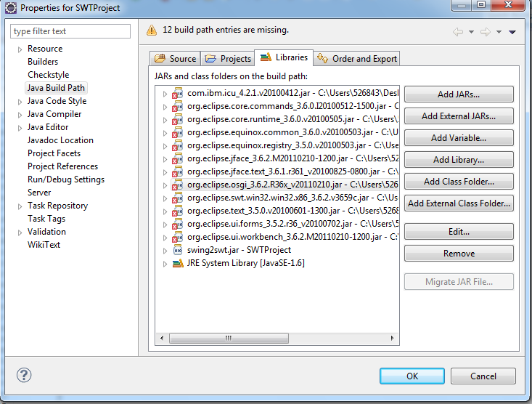This screenshot has width=532, height=404.
Task: Open the back history dropdown arrow
Action: tap(471, 32)
